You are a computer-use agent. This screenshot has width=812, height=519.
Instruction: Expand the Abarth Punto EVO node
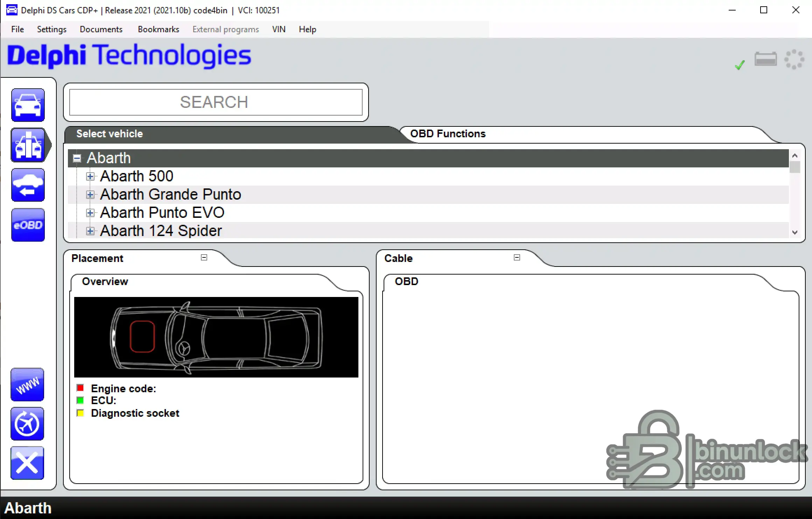point(90,213)
